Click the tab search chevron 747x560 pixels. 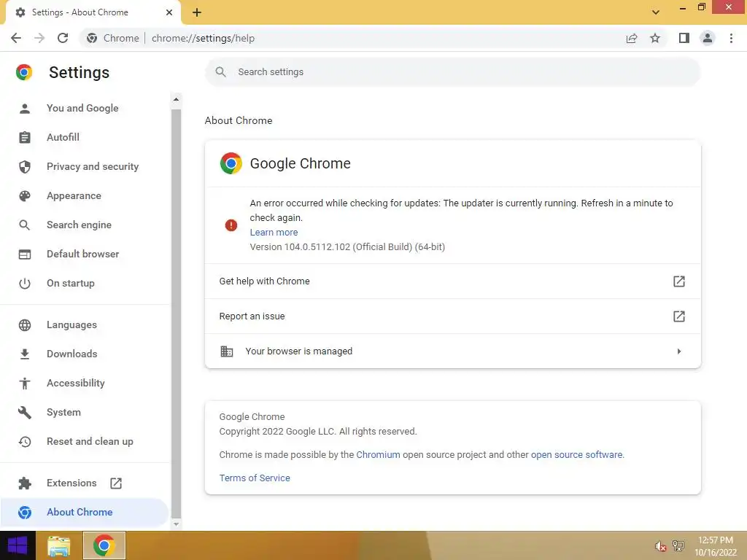[x=656, y=12]
